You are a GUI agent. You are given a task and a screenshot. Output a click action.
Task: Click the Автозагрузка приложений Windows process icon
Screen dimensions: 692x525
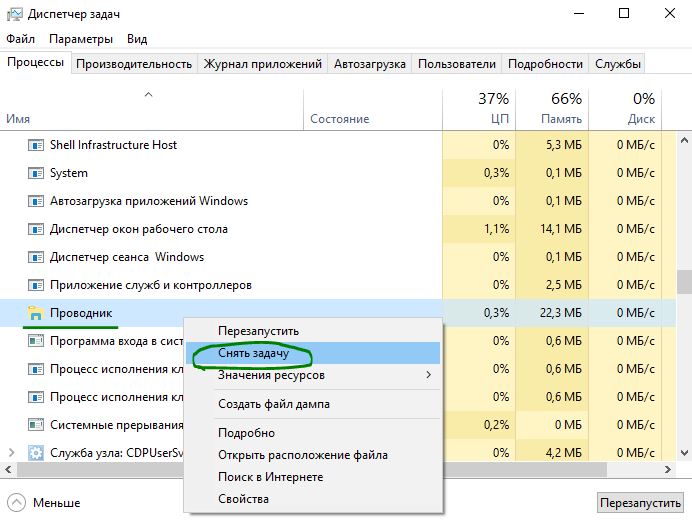tap(36, 201)
